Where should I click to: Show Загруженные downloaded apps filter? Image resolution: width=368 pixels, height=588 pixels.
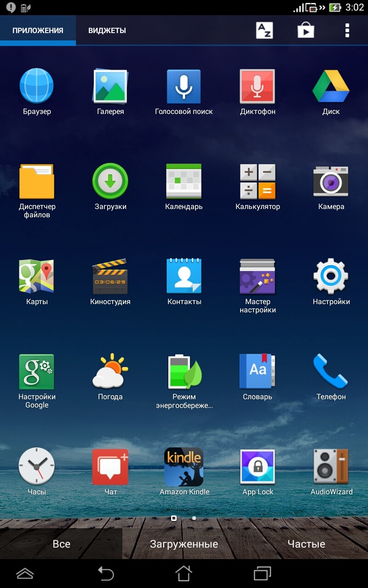[184, 544]
